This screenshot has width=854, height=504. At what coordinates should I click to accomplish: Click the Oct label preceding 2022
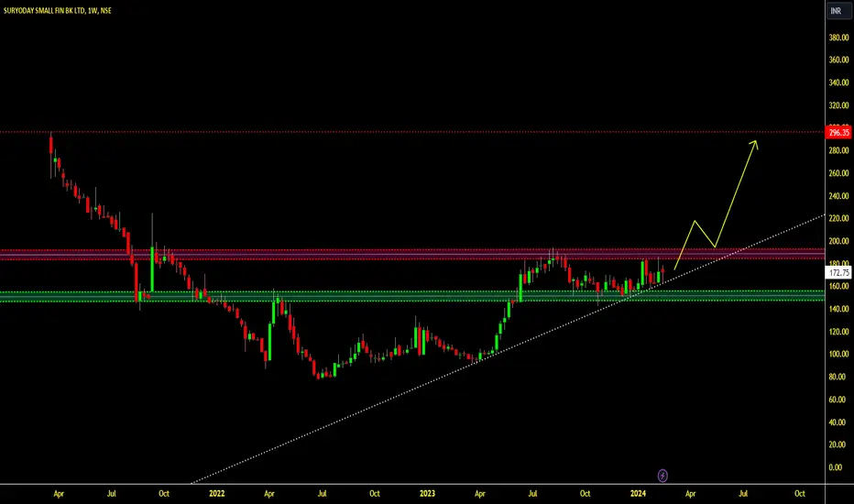tap(164, 494)
